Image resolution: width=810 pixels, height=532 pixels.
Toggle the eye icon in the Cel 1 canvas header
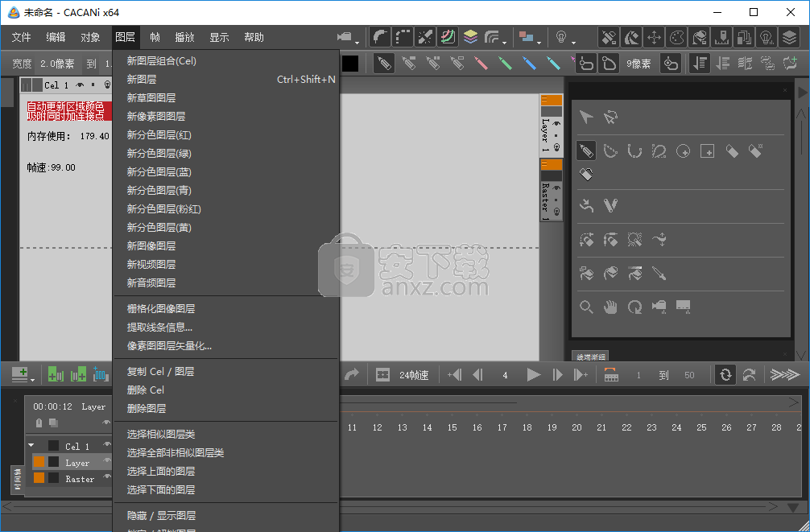pos(80,85)
